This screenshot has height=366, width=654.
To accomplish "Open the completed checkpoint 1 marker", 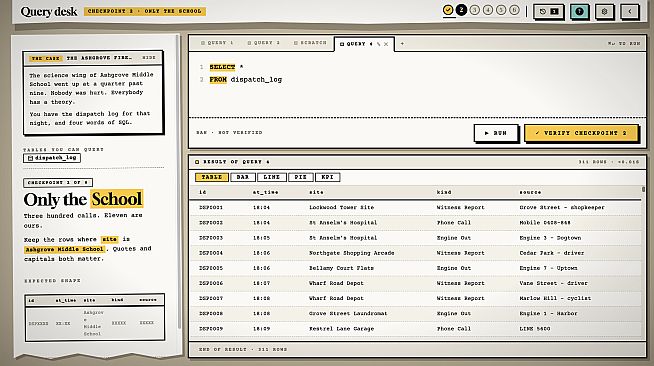I will 448,10.
